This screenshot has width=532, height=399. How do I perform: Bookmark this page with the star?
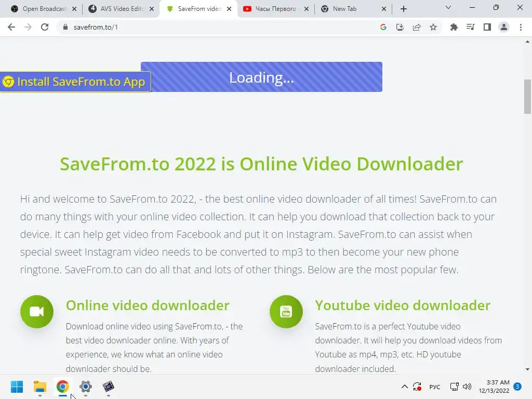[x=433, y=27]
